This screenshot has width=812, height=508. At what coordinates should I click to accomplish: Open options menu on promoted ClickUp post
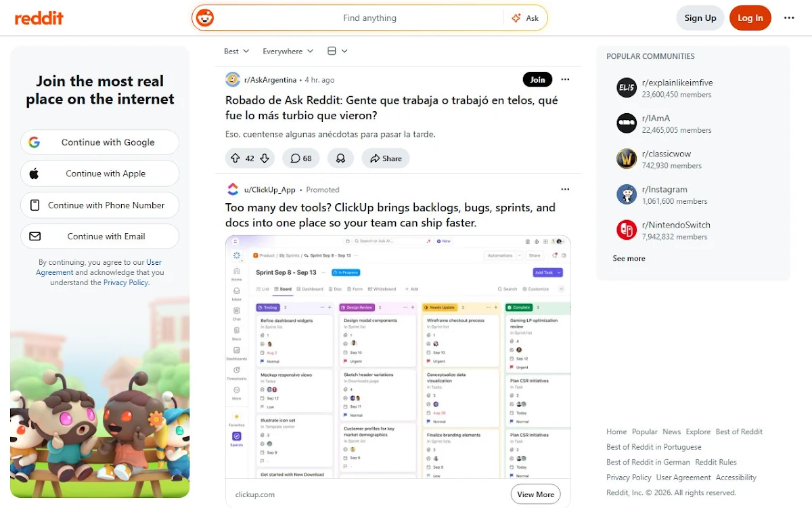point(565,189)
